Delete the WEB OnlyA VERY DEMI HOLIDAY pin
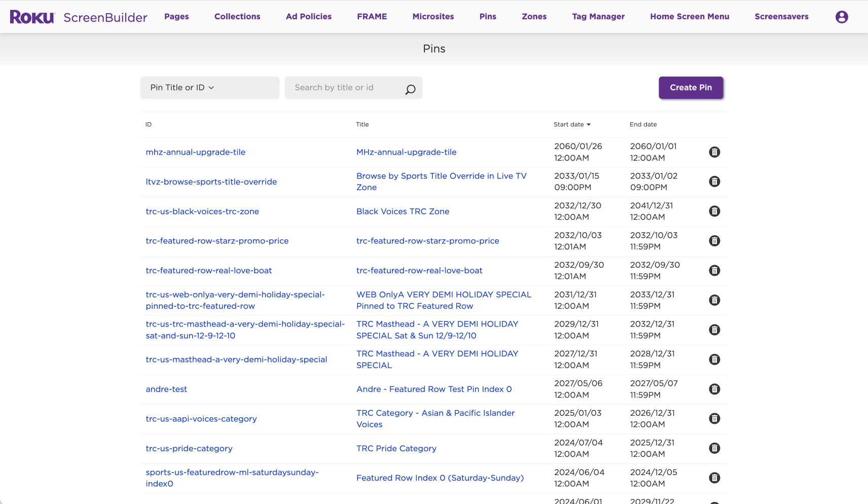 [x=714, y=300]
